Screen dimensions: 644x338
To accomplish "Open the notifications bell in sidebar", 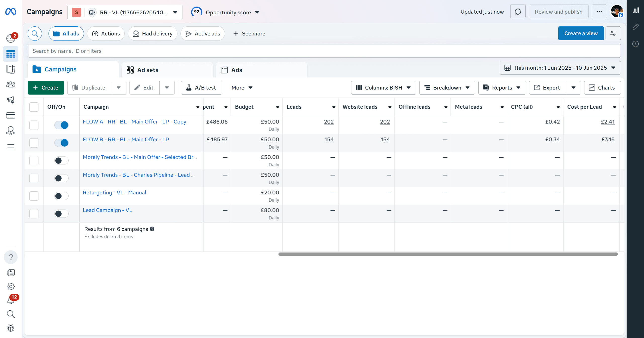I will [x=11, y=300].
